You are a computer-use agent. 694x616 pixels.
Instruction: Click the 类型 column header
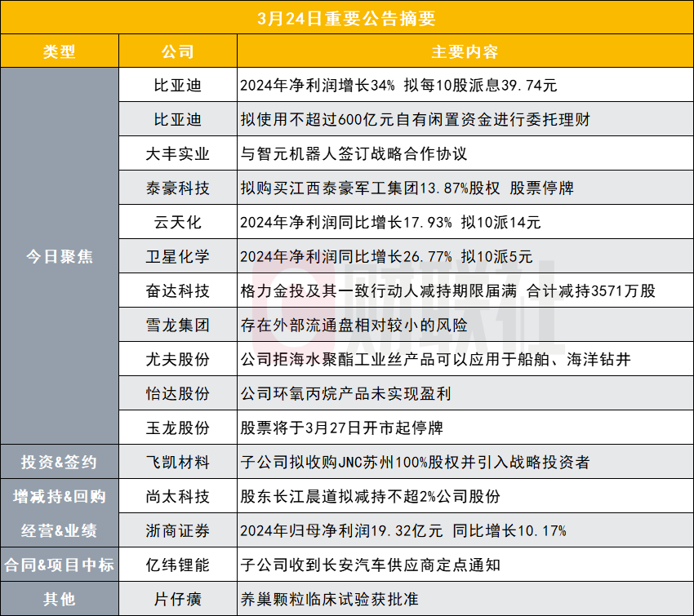pyautogui.click(x=60, y=51)
